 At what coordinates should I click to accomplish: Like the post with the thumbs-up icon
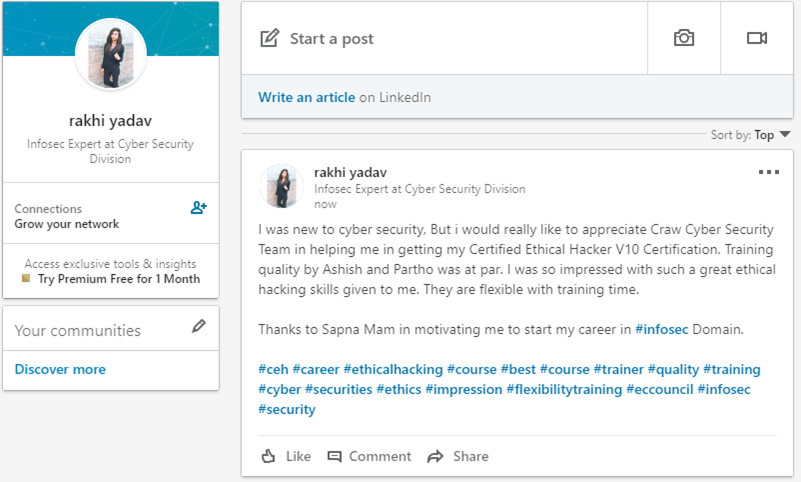268,456
